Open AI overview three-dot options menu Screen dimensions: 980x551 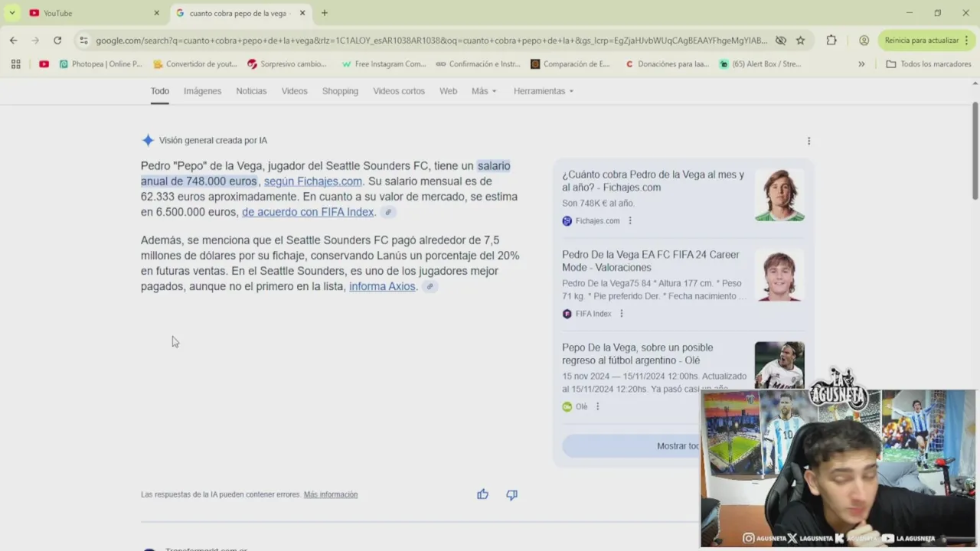coord(808,141)
